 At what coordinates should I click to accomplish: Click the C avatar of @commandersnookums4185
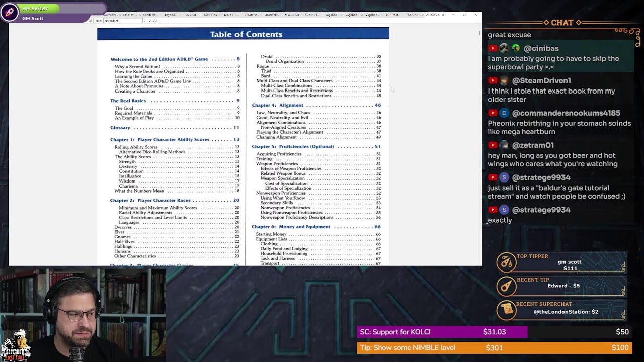[x=504, y=113]
